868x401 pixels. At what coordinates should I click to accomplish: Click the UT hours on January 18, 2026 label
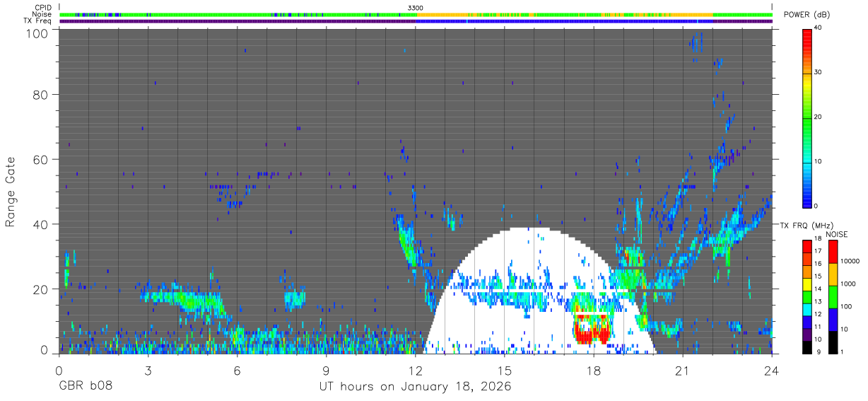pos(415,387)
